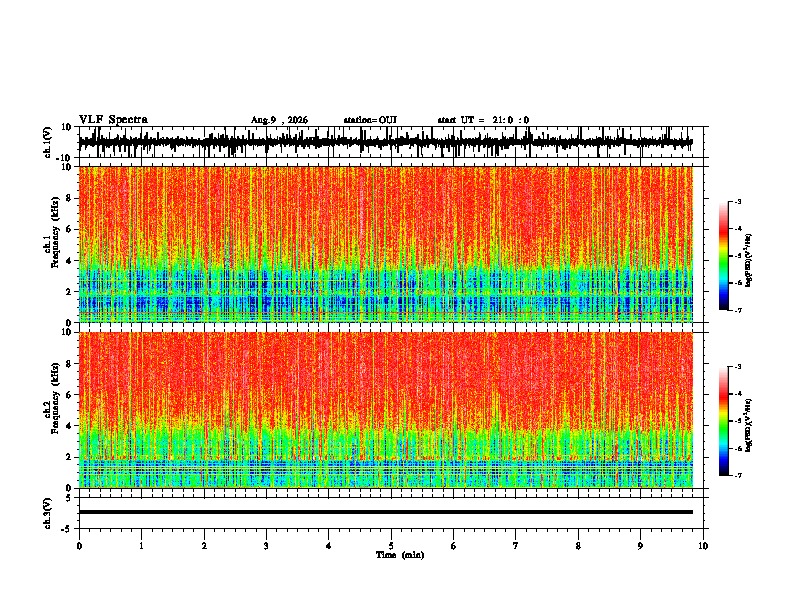Click the ch.1 color scale bar
This screenshot has width=792, height=612.
tap(723, 256)
